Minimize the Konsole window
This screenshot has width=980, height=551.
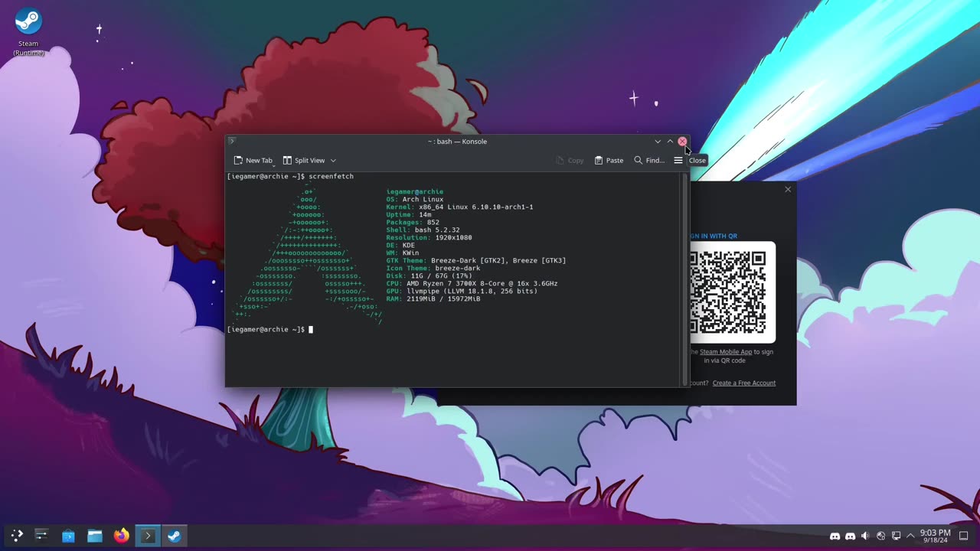pos(658,142)
